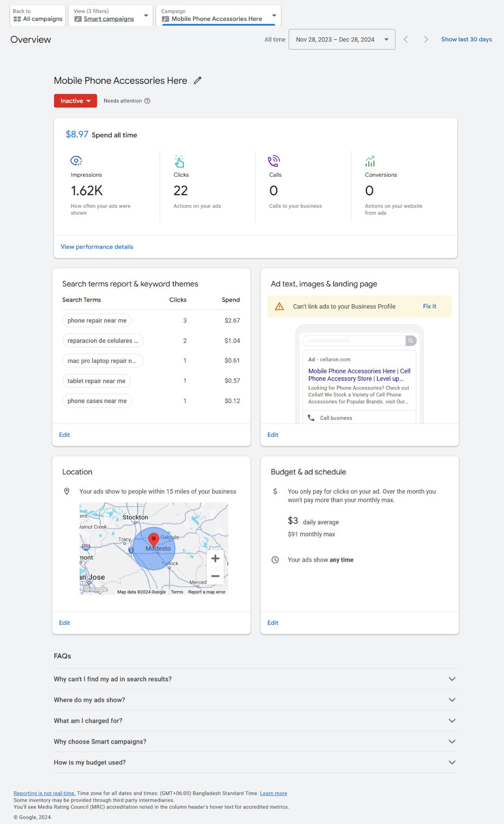Click the search magnifier in ad preview

point(410,341)
